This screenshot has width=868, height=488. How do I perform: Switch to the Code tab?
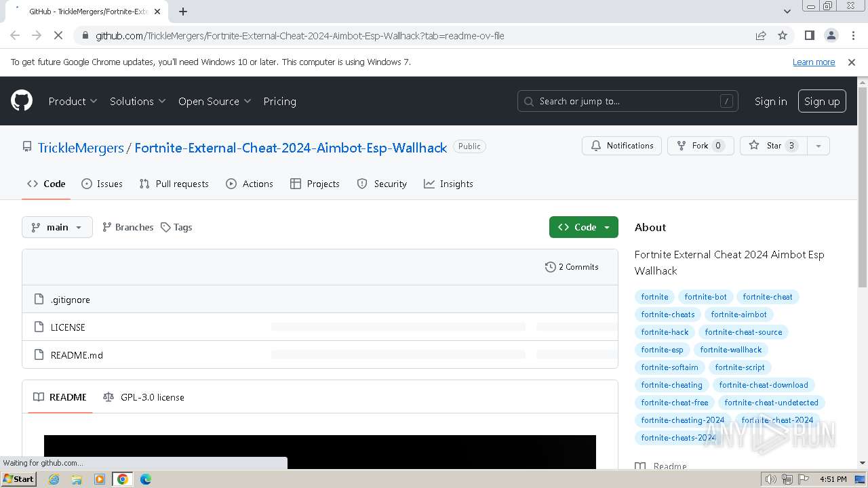pyautogui.click(x=46, y=184)
